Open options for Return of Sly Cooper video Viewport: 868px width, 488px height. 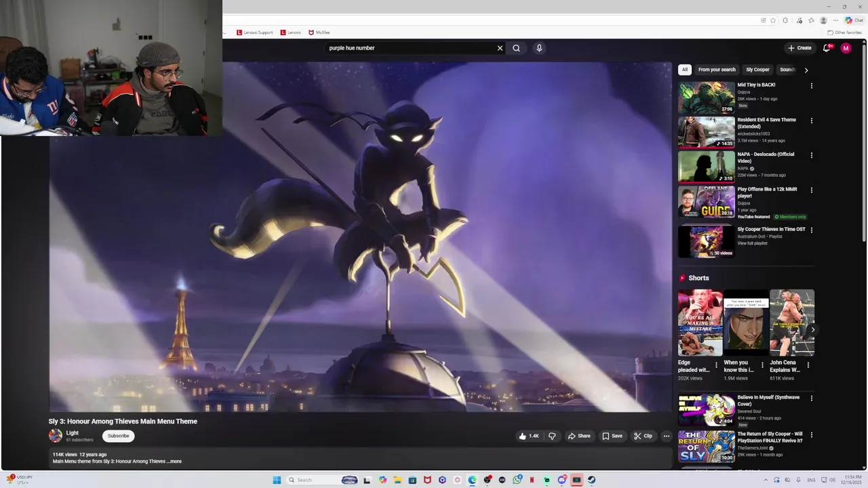tap(811, 435)
